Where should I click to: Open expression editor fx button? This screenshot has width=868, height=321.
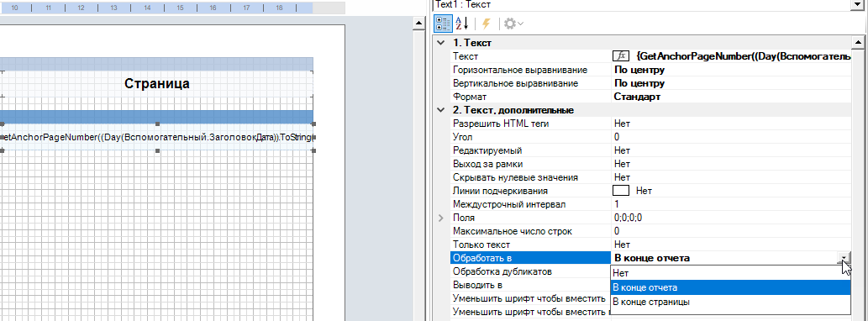[x=621, y=56]
